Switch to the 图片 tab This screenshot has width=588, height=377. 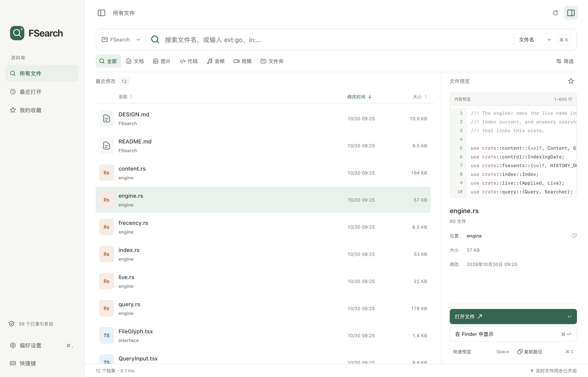click(x=162, y=61)
